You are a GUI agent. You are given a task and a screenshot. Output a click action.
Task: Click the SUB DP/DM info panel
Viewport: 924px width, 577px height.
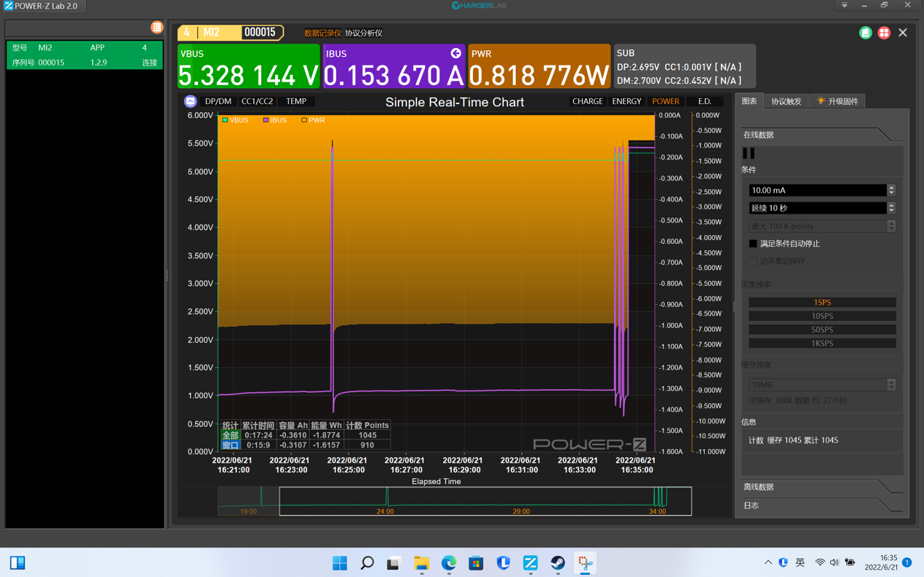pyautogui.click(x=685, y=66)
